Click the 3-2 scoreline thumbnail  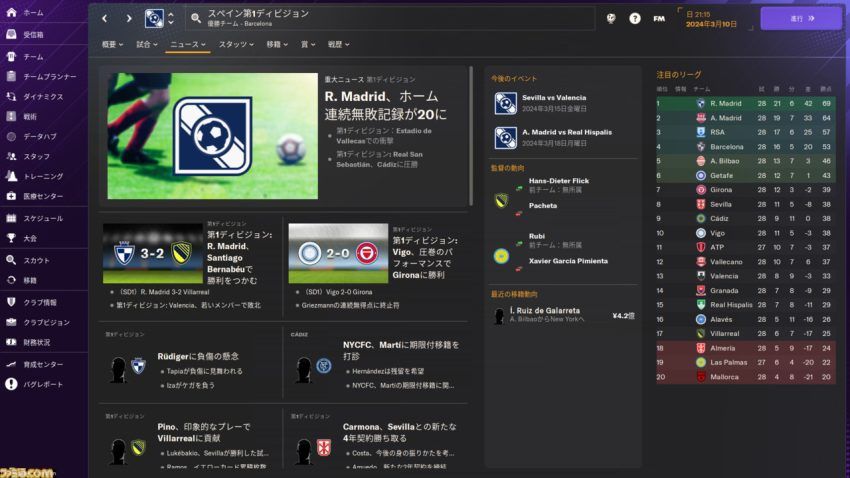pyautogui.click(x=153, y=253)
